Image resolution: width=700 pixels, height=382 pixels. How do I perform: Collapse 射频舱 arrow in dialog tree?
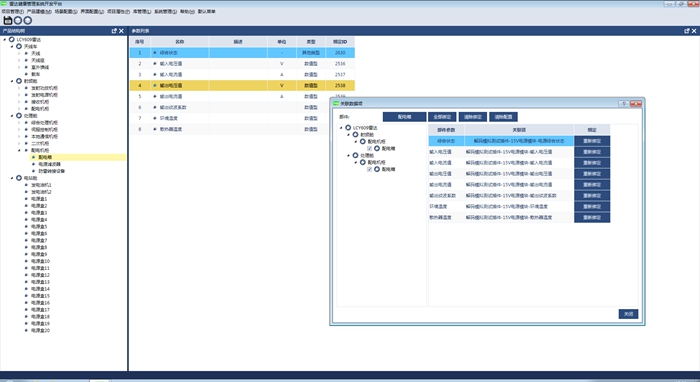coord(349,134)
